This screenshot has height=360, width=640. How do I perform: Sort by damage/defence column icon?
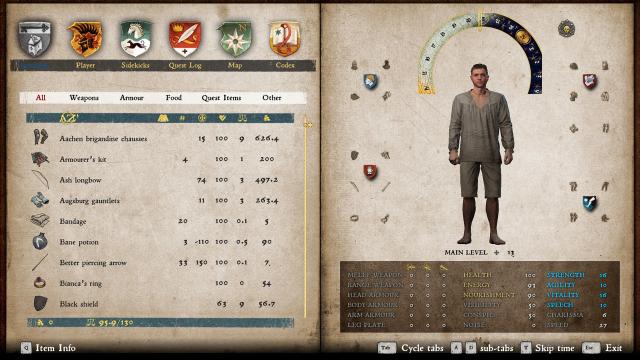202,118
